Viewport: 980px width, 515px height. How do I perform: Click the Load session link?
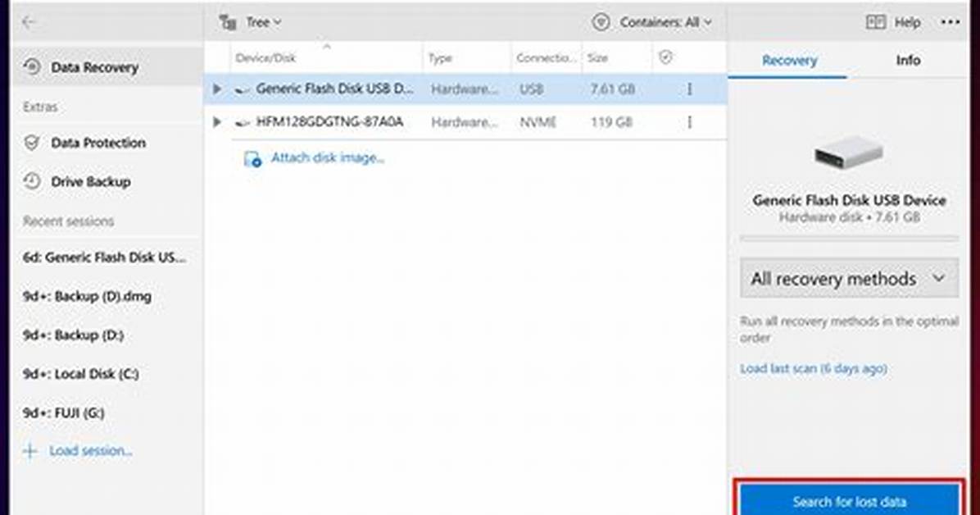91,450
